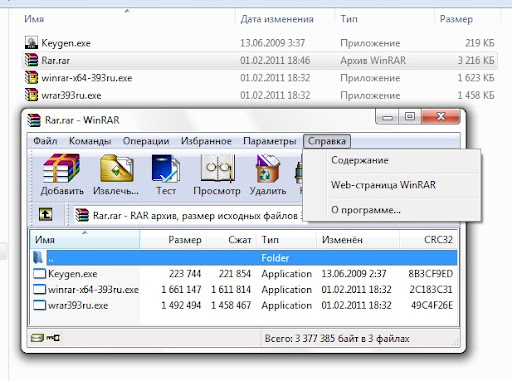Select winrar-x64-393ru.exe name in Explorer
The width and height of the screenshot is (512, 381).
pos(87,78)
